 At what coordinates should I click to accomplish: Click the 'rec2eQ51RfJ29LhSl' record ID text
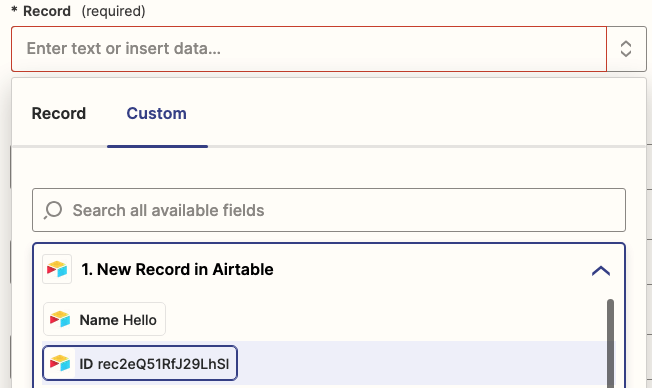(x=163, y=364)
